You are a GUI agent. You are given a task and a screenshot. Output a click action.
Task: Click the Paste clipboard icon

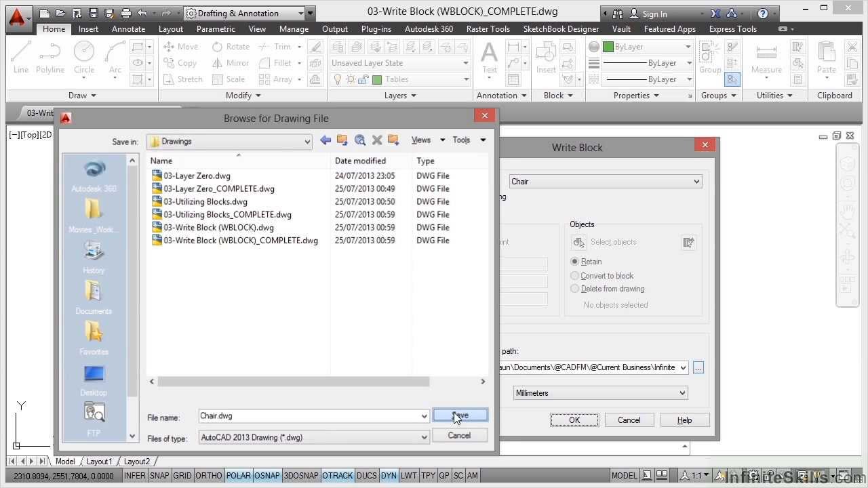826,57
